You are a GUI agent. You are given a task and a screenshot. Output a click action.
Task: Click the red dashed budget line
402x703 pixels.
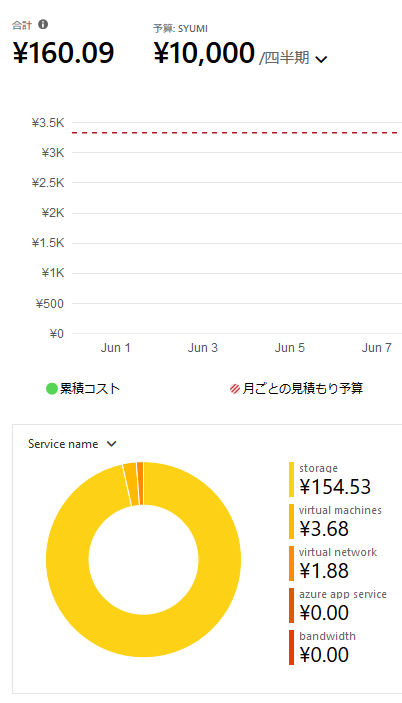coord(235,133)
